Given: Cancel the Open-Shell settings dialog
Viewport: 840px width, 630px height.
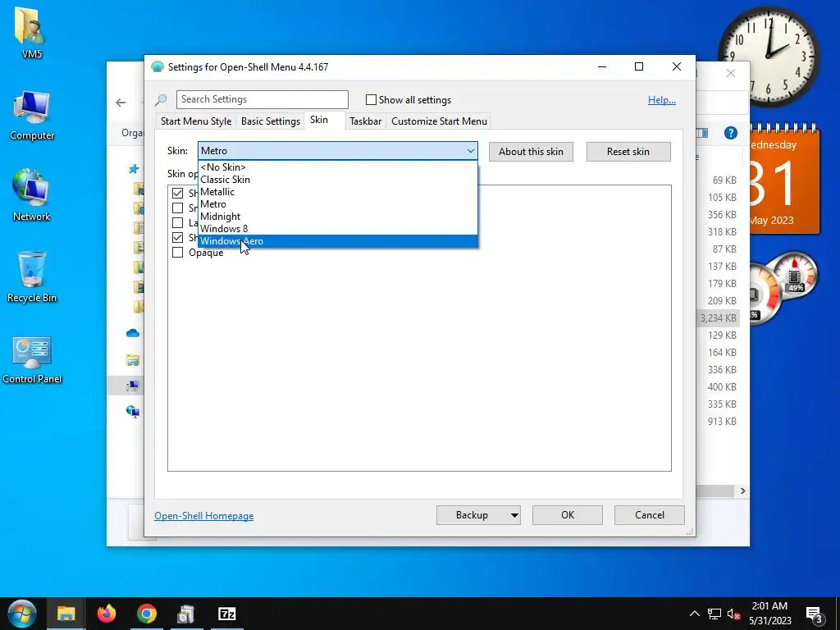Looking at the screenshot, I should point(650,515).
